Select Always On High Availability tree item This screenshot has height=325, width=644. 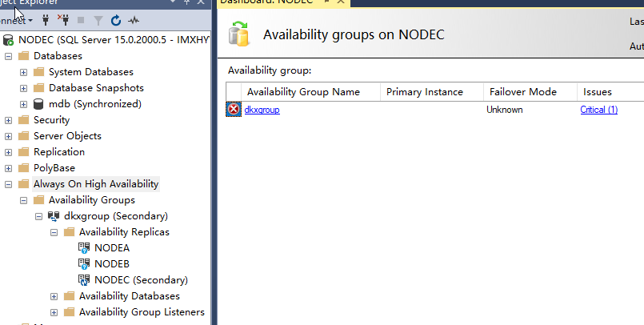pyautogui.click(x=96, y=184)
